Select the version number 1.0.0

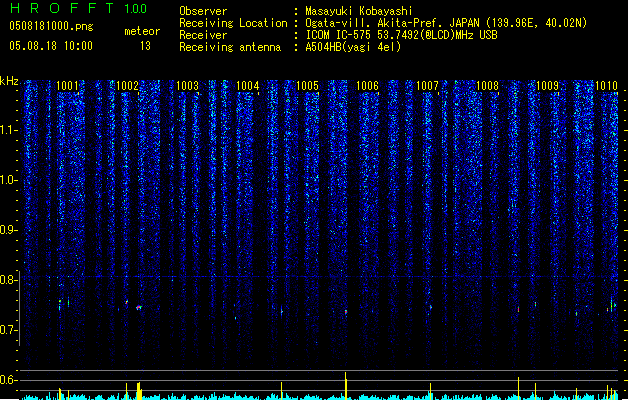(136, 9)
